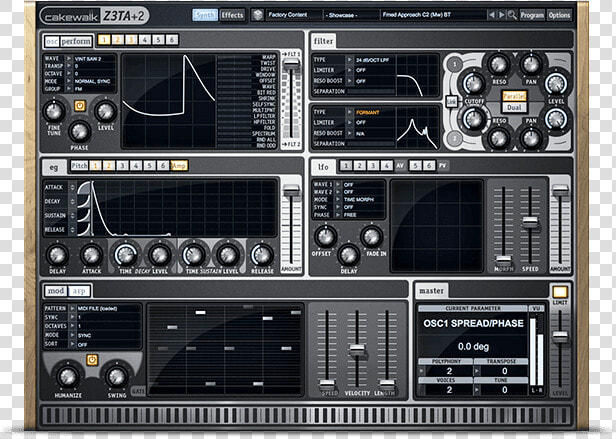616x439 pixels.
Task: Click the POLYPHONY value field
Action: click(449, 371)
